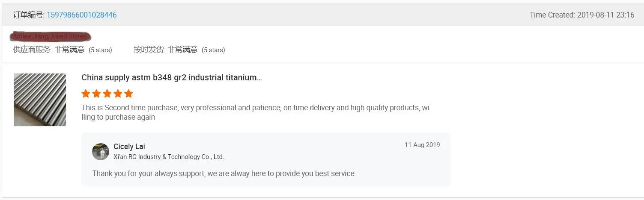644x200 pixels.
Task: Select the fourth orange rating star
Action: tap(118, 94)
